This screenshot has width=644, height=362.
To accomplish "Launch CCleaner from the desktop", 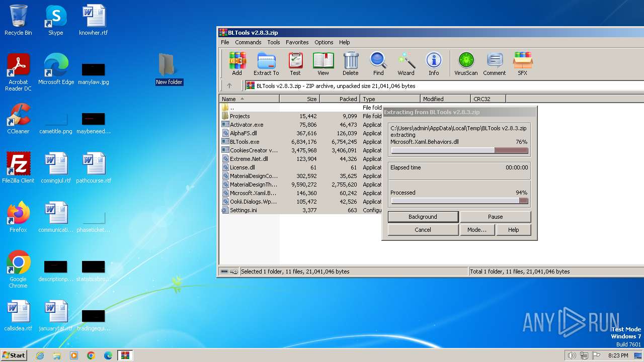I will (x=18, y=119).
